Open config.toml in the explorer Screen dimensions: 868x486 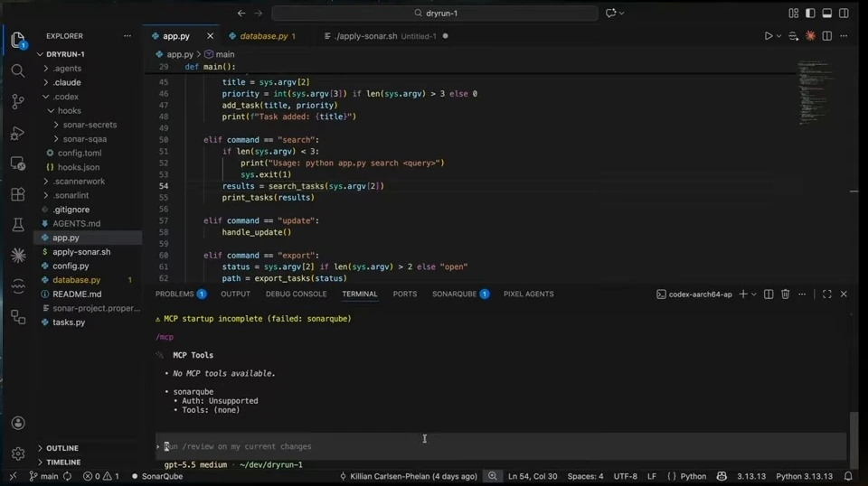[x=80, y=154]
